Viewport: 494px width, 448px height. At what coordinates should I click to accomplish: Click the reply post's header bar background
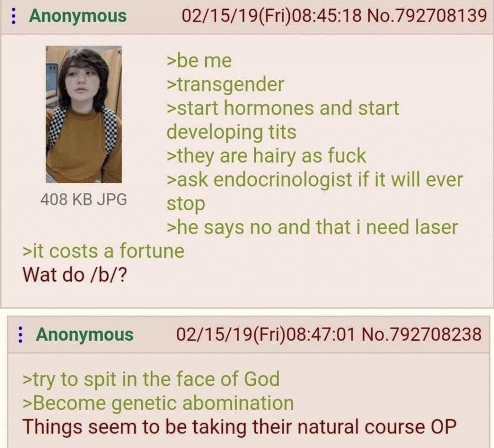click(247, 335)
